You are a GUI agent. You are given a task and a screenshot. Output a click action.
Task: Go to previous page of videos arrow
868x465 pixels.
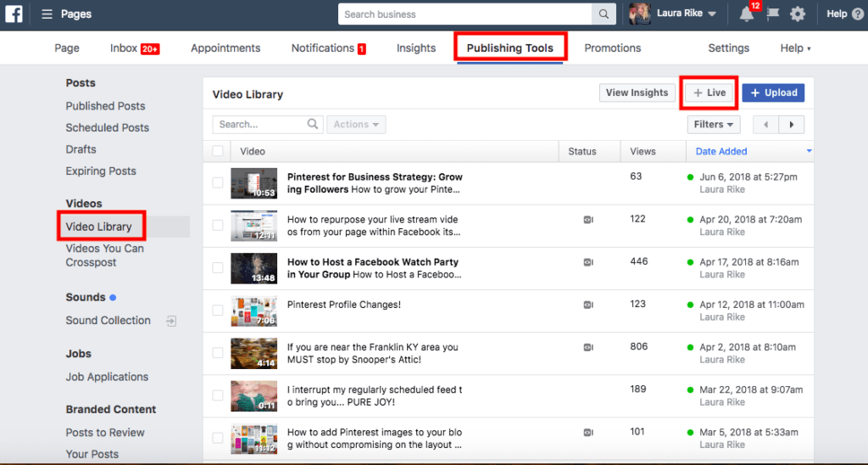pos(766,125)
